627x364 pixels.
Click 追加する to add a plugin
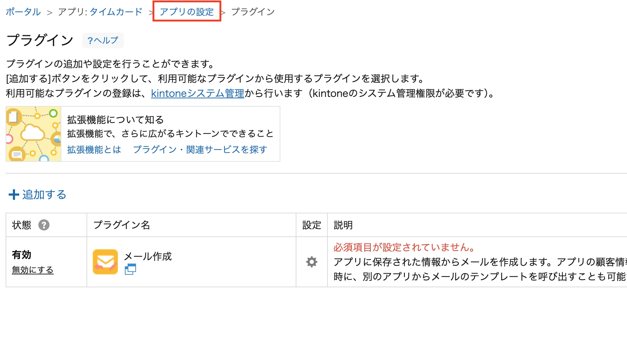[44, 195]
